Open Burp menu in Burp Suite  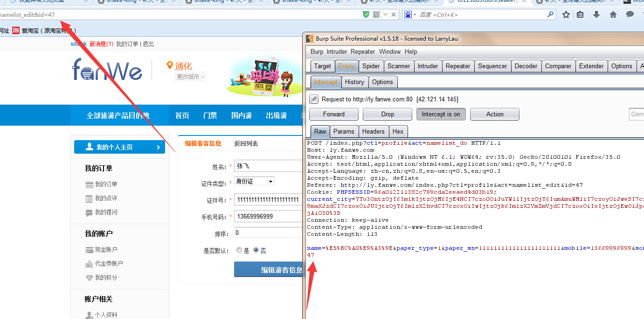click(x=317, y=52)
